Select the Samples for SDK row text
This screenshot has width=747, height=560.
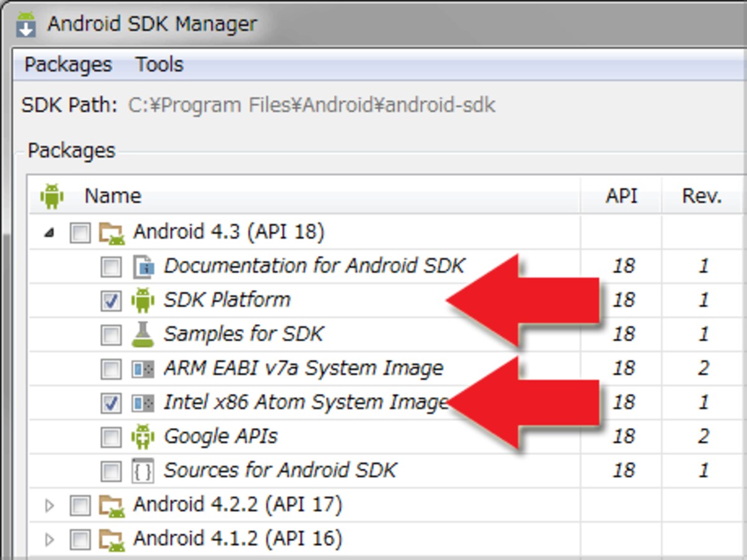click(x=243, y=335)
